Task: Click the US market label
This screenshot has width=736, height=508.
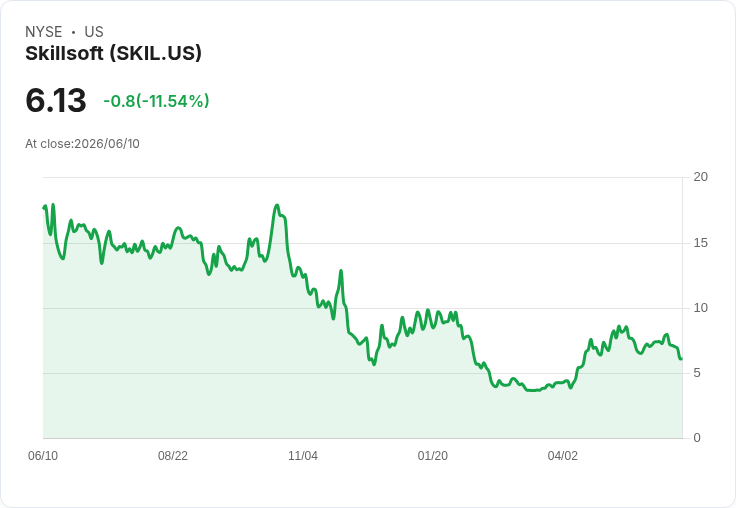Action: tap(94, 32)
